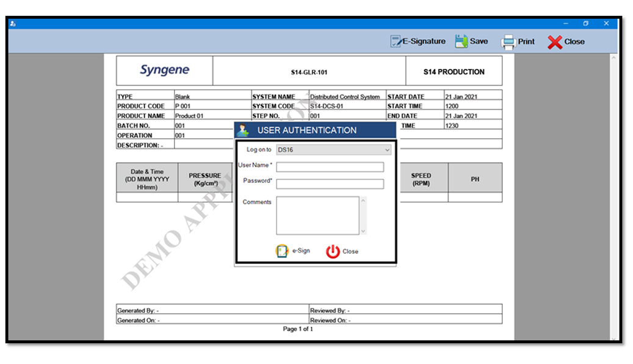Click the 1200 start time value

click(x=452, y=106)
